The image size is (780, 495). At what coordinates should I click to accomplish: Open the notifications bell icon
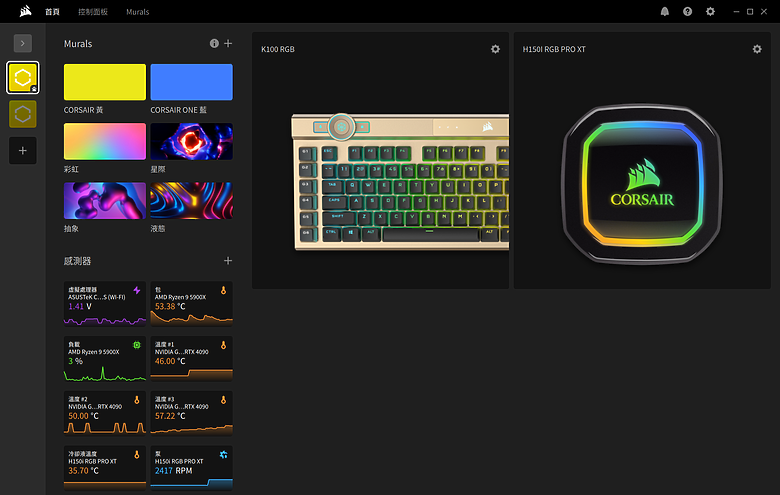point(665,11)
